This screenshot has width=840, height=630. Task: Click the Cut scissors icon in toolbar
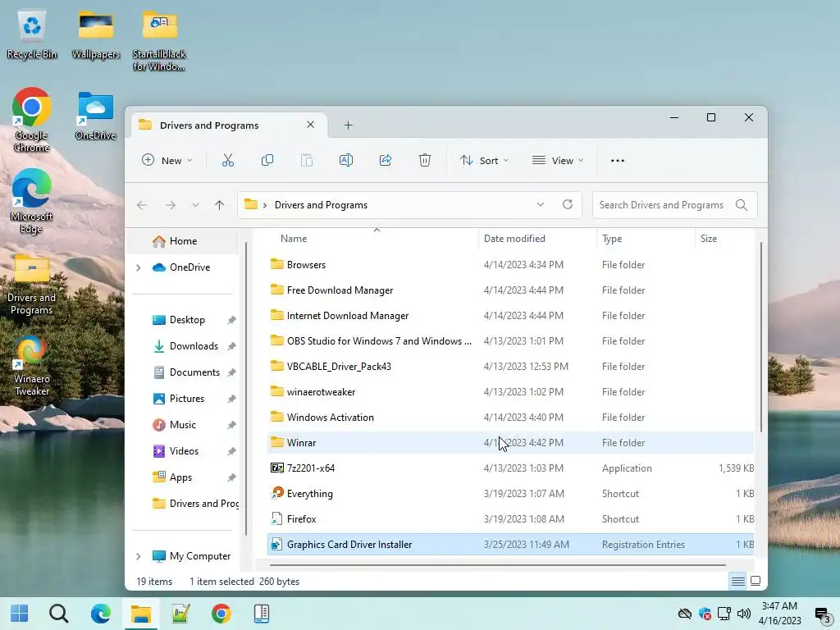point(228,160)
